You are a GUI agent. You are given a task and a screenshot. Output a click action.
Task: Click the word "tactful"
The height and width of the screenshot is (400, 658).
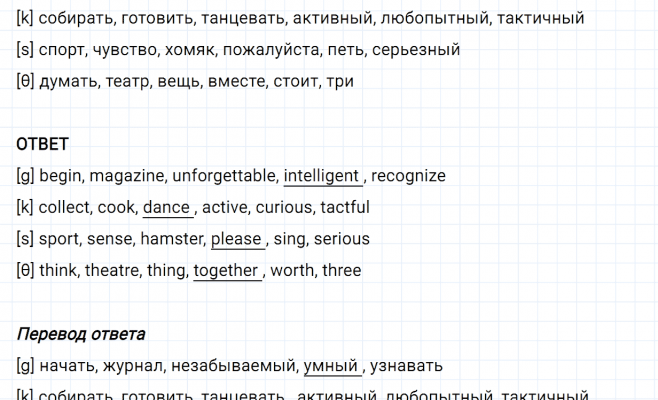[345, 208]
